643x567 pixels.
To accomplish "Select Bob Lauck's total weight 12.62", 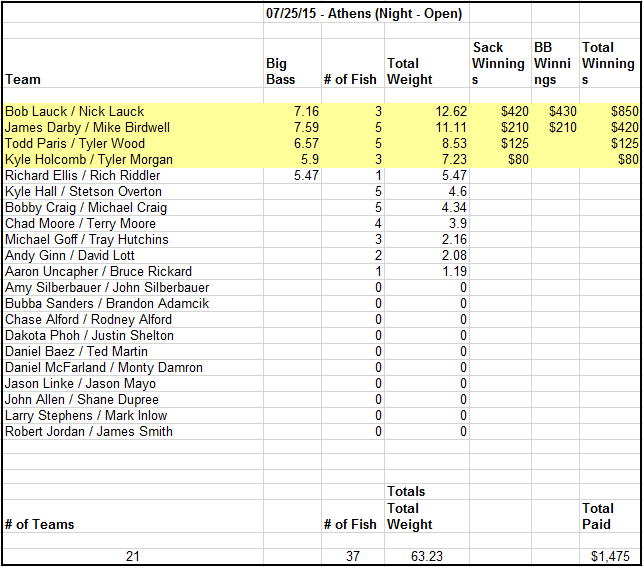I will (451, 111).
